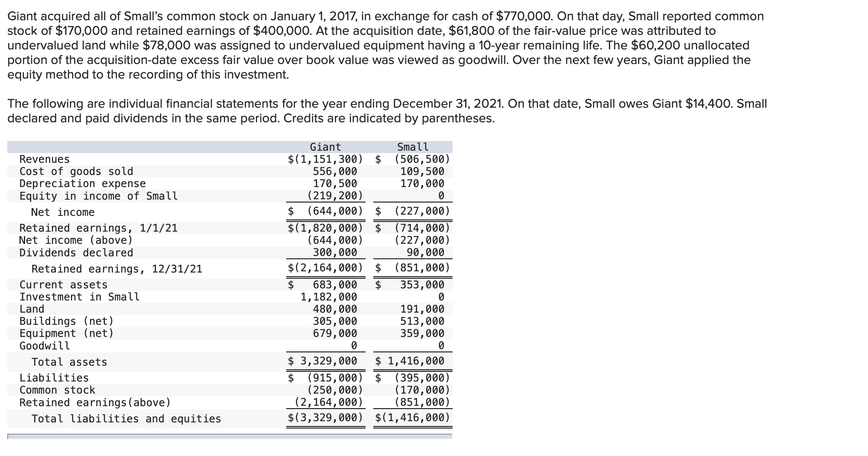868x456 pixels.
Task: Click Retained earnings(above) label
Action: pyautogui.click(x=95, y=403)
